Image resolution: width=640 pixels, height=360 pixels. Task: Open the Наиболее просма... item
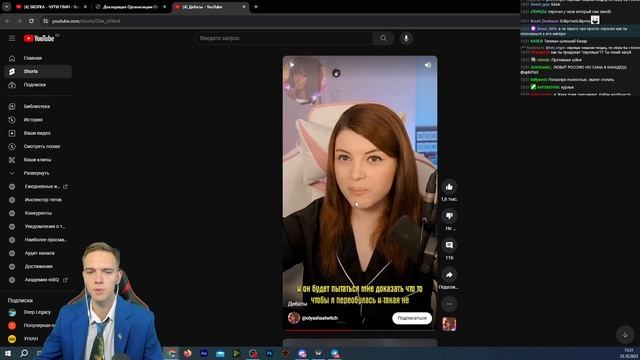(x=38, y=240)
